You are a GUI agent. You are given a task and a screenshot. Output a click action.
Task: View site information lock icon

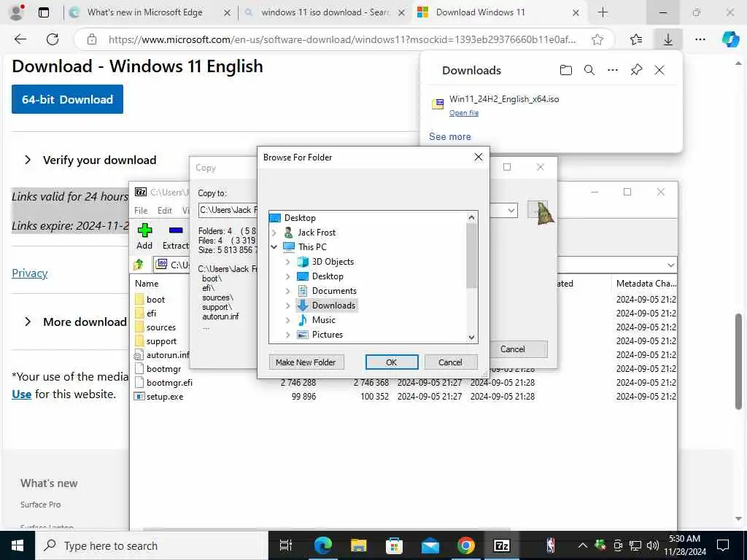[92, 39]
